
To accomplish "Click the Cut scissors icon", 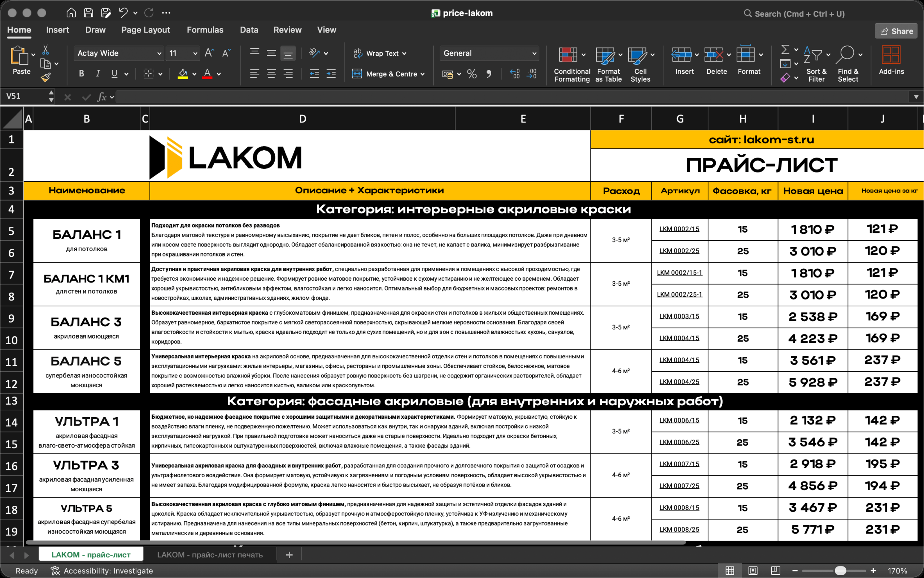I will point(45,50).
